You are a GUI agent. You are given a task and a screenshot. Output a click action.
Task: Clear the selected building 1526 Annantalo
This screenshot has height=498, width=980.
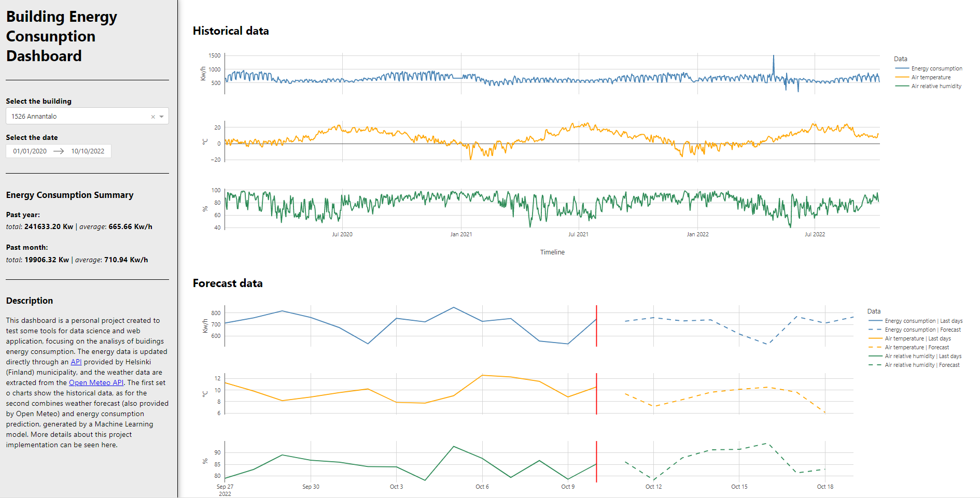click(153, 117)
